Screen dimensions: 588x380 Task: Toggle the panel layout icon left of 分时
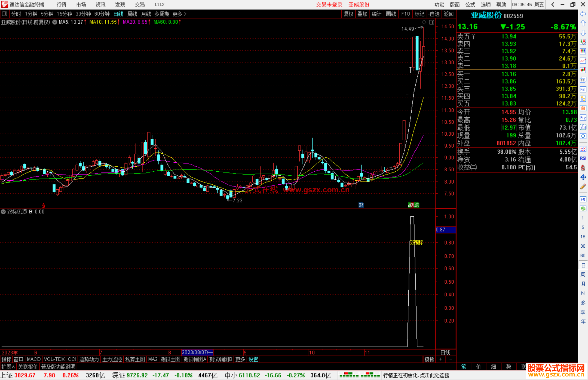click(5, 14)
